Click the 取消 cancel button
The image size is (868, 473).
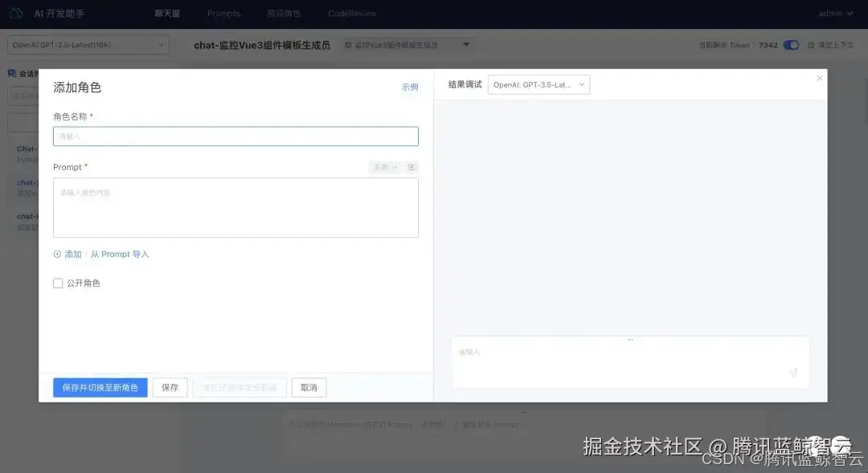309,387
